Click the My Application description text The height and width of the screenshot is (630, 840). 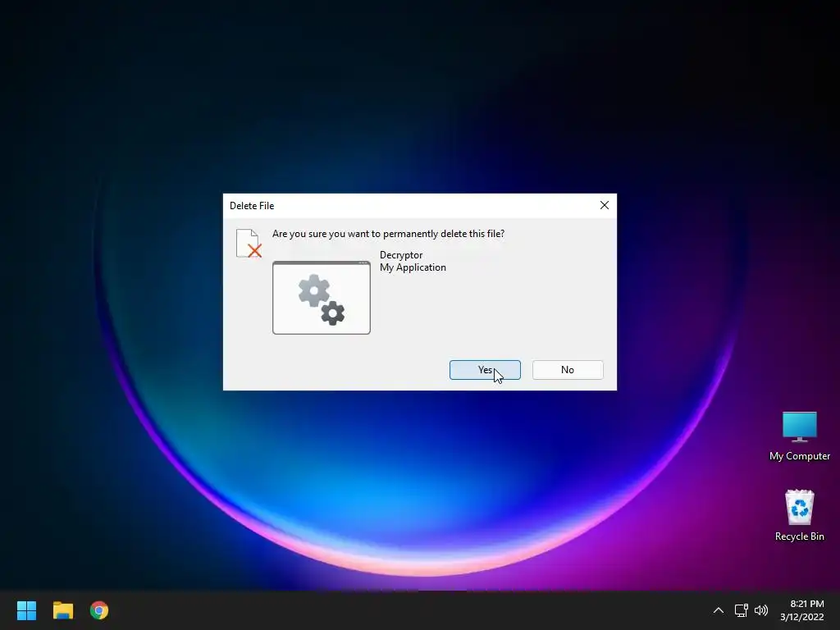(413, 267)
